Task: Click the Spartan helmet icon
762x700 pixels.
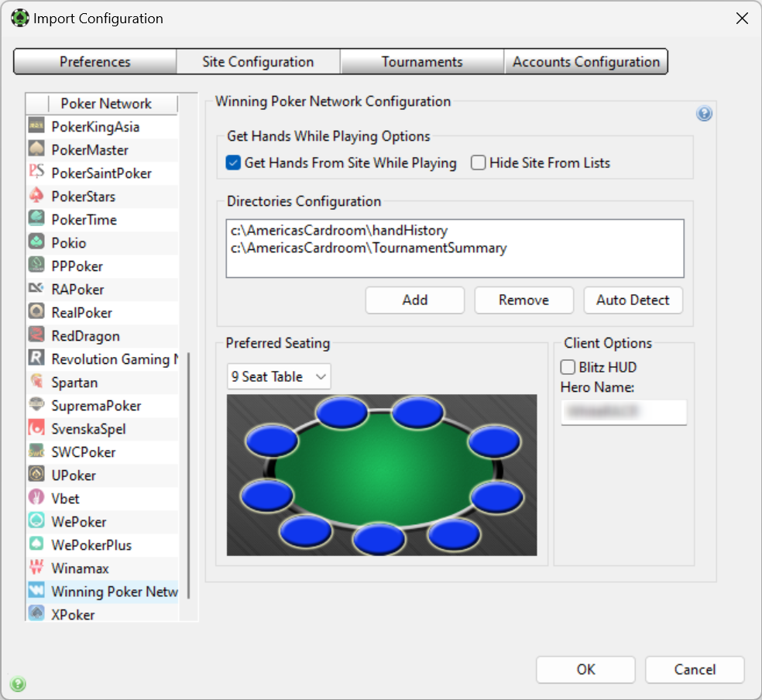Action: tap(36, 381)
